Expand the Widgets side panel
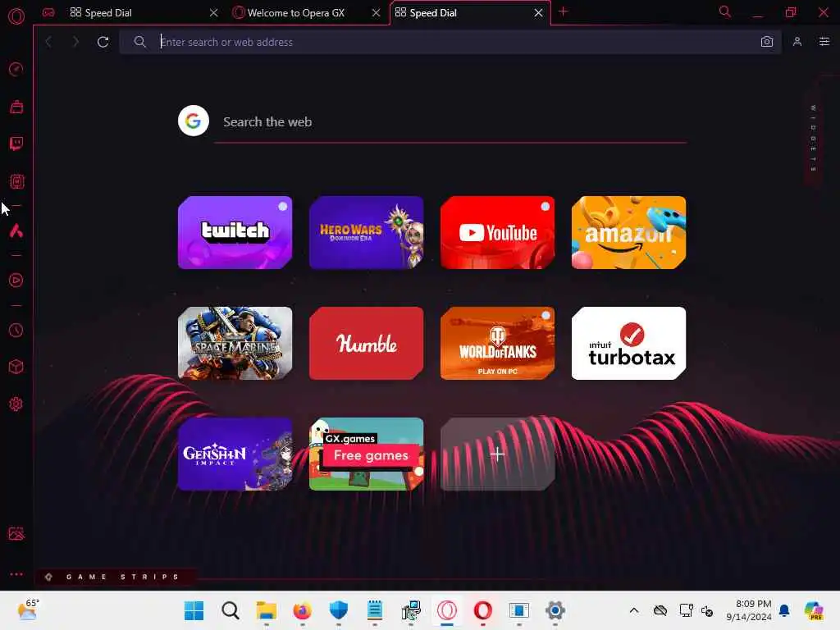Viewport: 840px width, 630px height. 813,138
